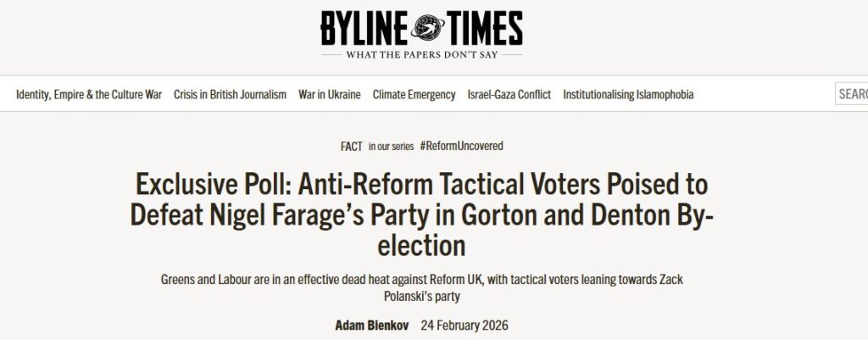
Task: Navigate to Climate Emergency section
Action: [x=414, y=95]
